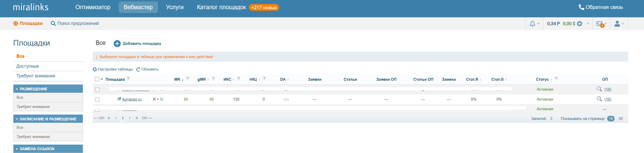Expand the notifications bell dropdown arrow

click(x=538, y=24)
